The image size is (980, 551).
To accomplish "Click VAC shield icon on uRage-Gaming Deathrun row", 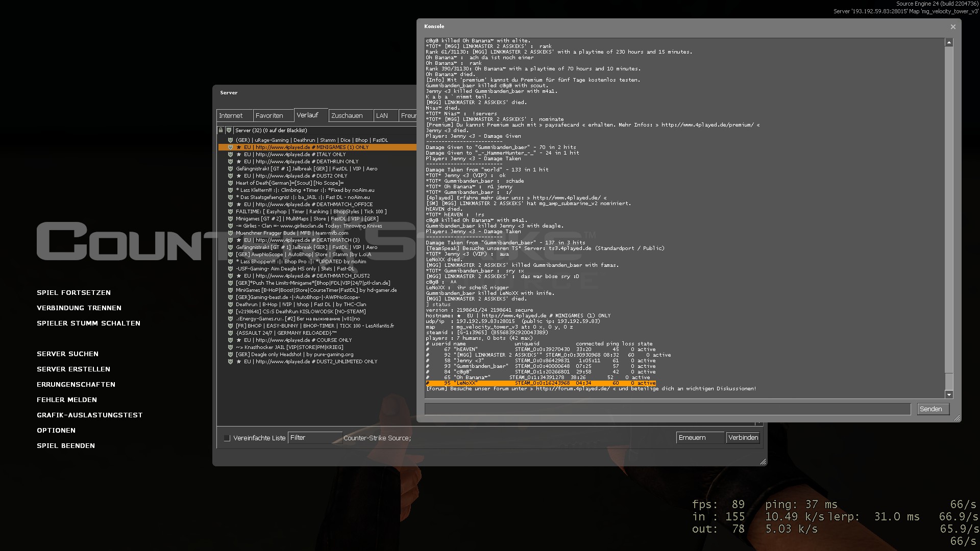I will tap(230, 140).
